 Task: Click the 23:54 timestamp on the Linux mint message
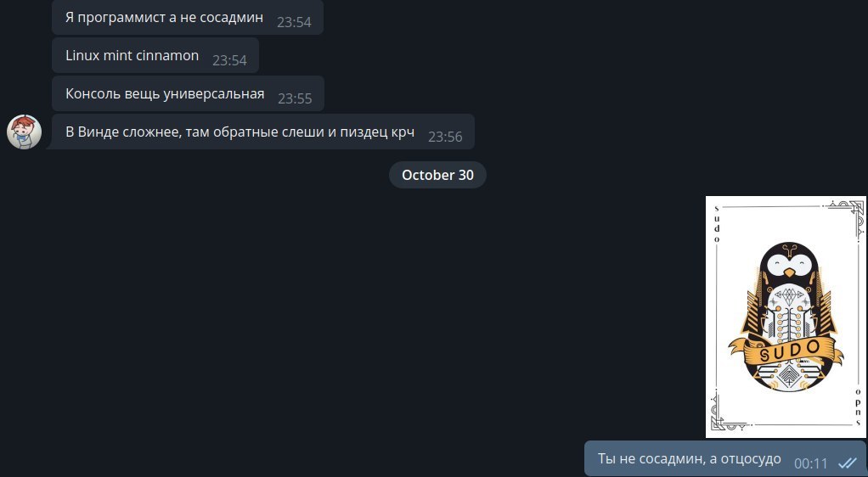click(229, 60)
